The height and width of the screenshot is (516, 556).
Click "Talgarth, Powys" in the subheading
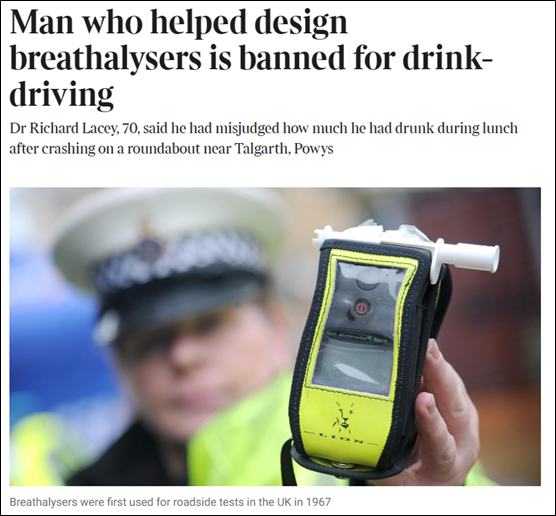pos(284,148)
